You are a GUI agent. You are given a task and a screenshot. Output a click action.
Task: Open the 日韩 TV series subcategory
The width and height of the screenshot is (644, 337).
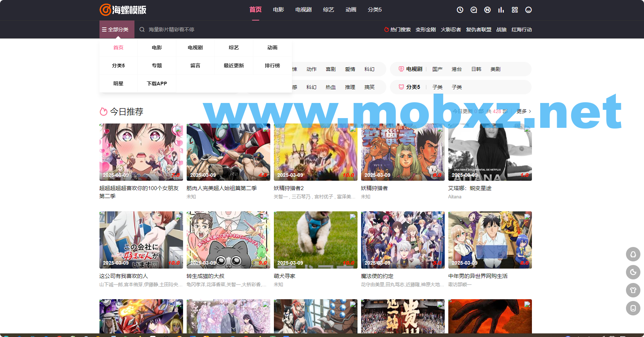pyautogui.click(x=476, y=69)
